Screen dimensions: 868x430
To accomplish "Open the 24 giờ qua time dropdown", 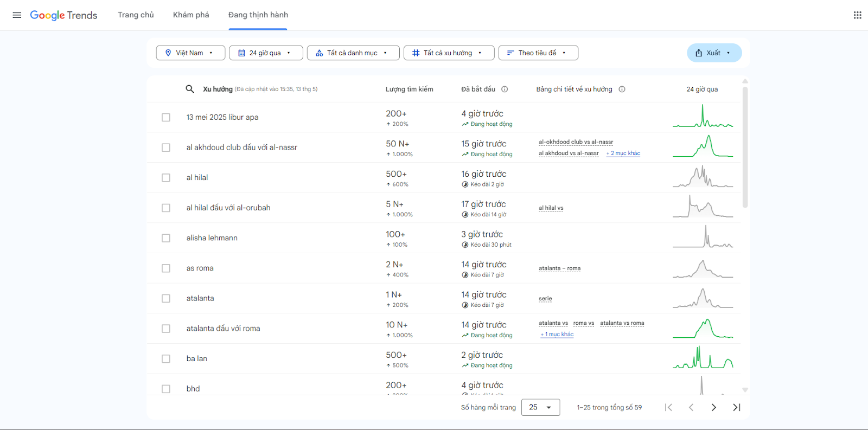I will tap(266, 53).
